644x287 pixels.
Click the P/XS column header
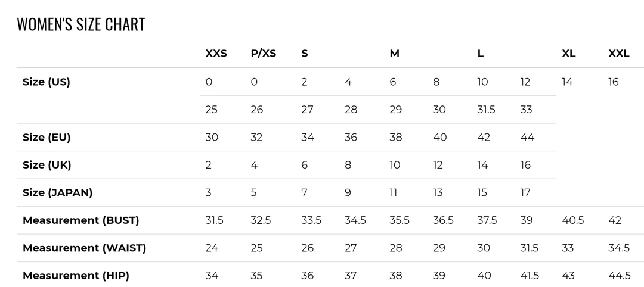point(263,54)
